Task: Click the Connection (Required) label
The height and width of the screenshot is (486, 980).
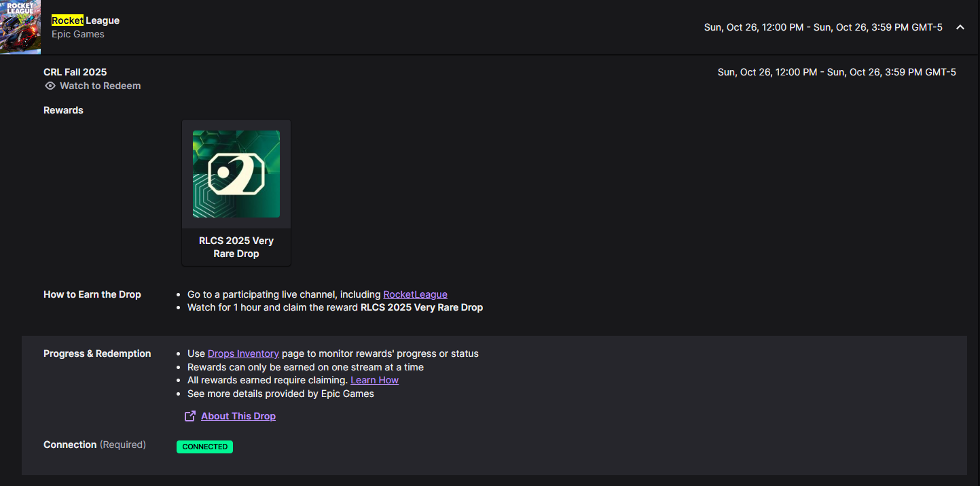Action: pos(94,445)
